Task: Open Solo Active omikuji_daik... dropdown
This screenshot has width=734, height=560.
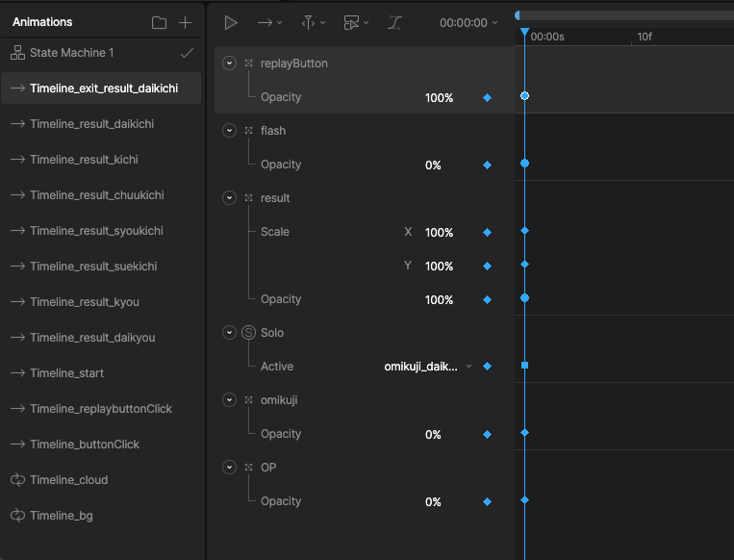Action: (428, 367)
